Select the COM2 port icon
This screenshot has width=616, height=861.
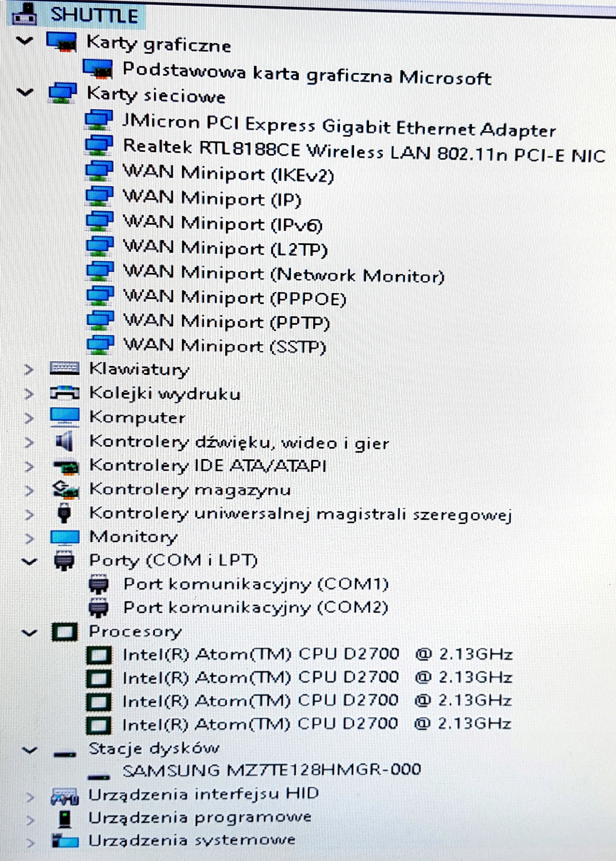(x=99, y=608)
